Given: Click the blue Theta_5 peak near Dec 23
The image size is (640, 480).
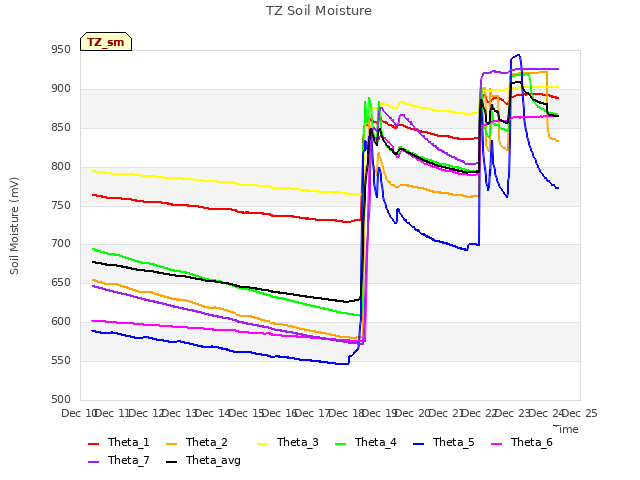Looking at the screenshot, I should coord(518,55).
